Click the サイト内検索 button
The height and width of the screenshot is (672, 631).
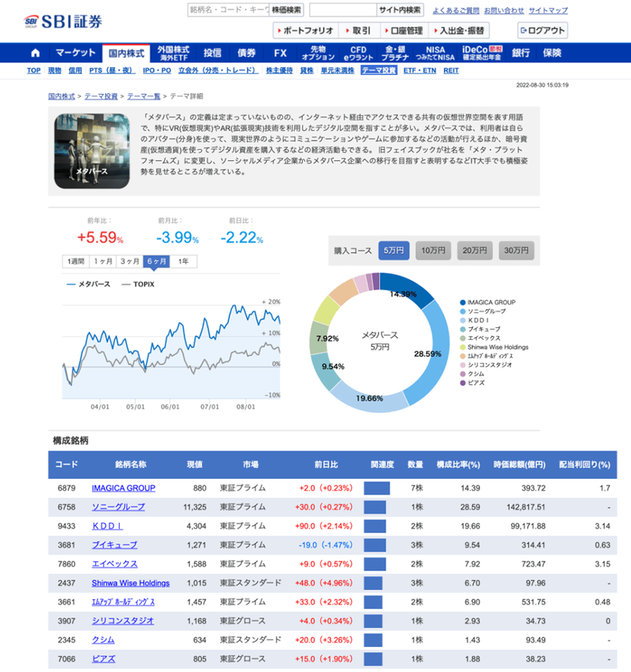click(400, 9)
